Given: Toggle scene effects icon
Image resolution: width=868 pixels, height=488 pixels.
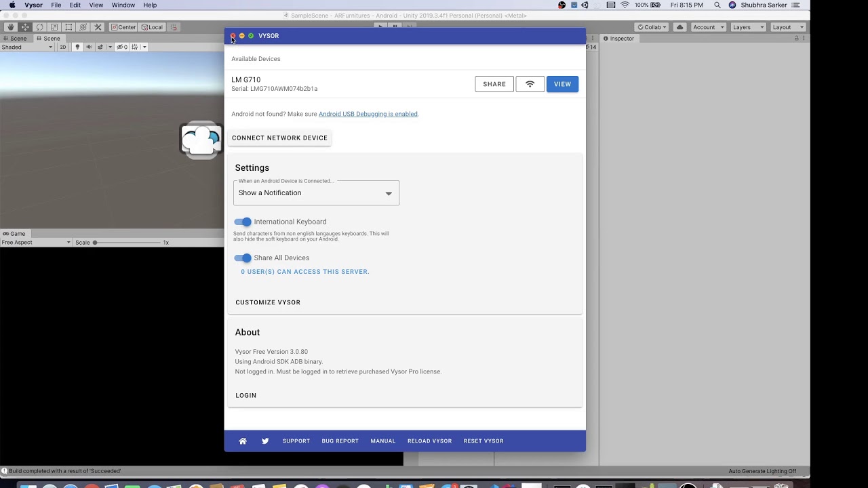Looking at the screenshot, I should (x=100, y=47).
